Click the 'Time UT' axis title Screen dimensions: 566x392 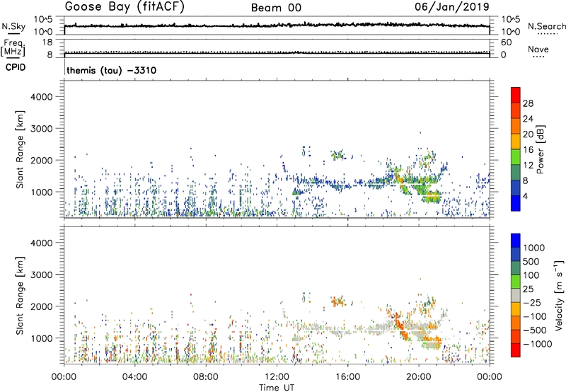click(x=277, y=388)
